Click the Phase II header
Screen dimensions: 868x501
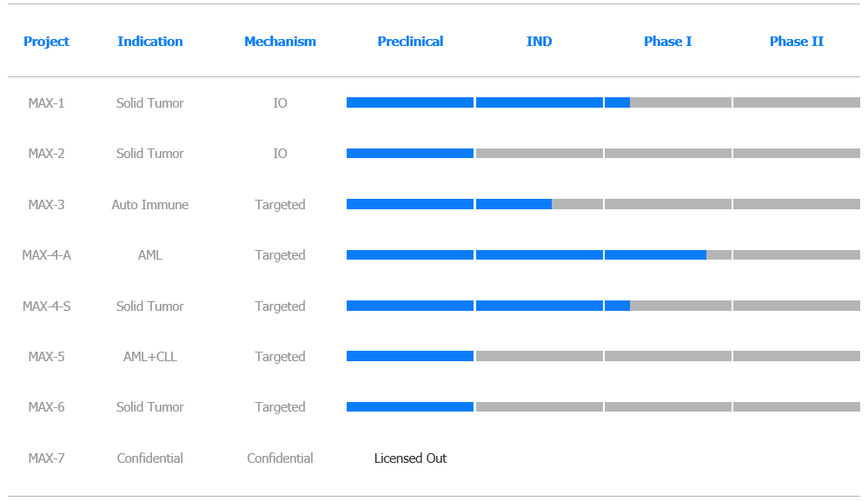point(797,42)
